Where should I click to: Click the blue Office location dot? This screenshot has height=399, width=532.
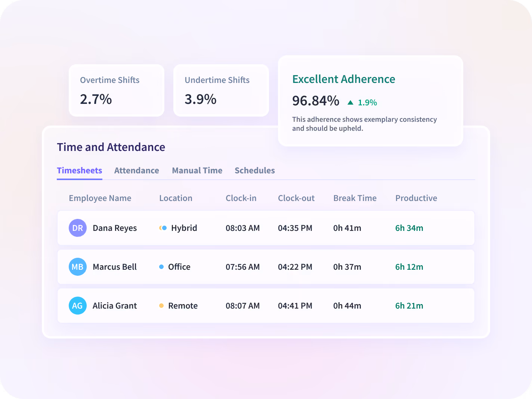coord(161,267)
